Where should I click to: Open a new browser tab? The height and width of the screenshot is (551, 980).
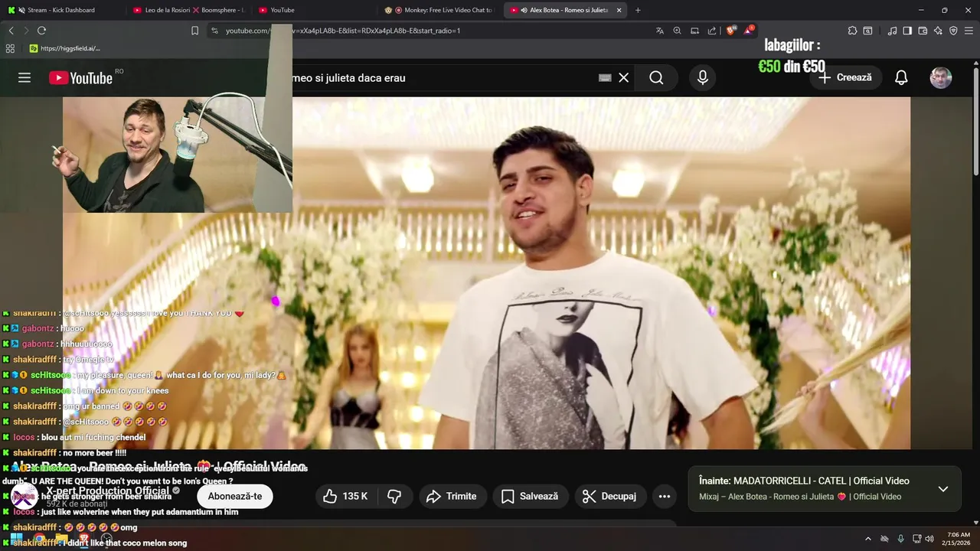638,10
